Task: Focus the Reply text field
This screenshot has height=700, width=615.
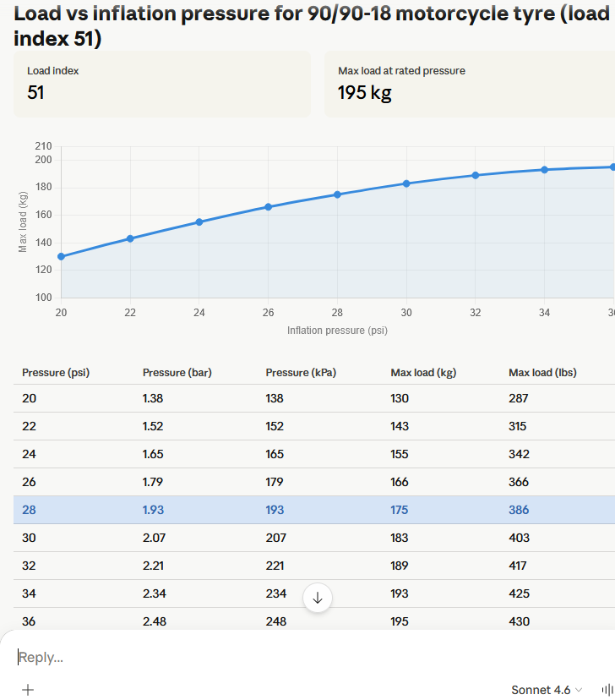Action: coord(253,657)
